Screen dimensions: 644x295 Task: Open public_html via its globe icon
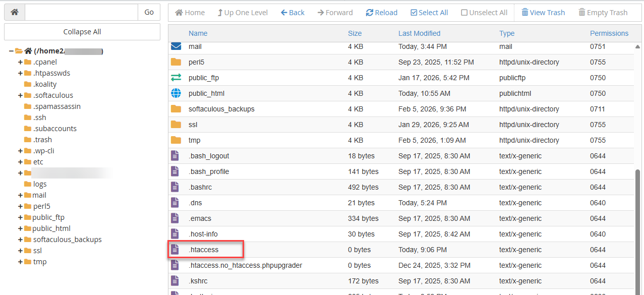(x=175, y=93)
